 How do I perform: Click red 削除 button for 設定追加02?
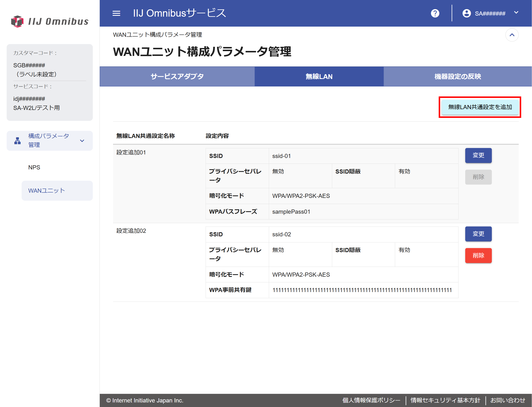tap(478, 256)
